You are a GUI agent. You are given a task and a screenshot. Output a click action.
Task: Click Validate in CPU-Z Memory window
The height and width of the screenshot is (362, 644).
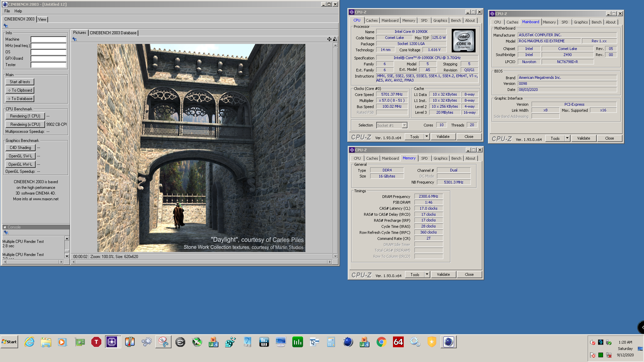pyautogui.click(x=443, y=274)
